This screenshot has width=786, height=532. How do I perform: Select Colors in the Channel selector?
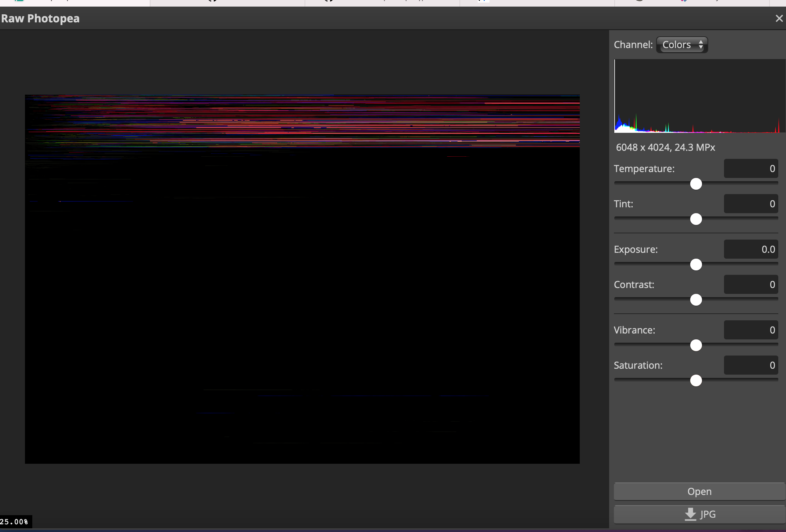click(676, 44)
